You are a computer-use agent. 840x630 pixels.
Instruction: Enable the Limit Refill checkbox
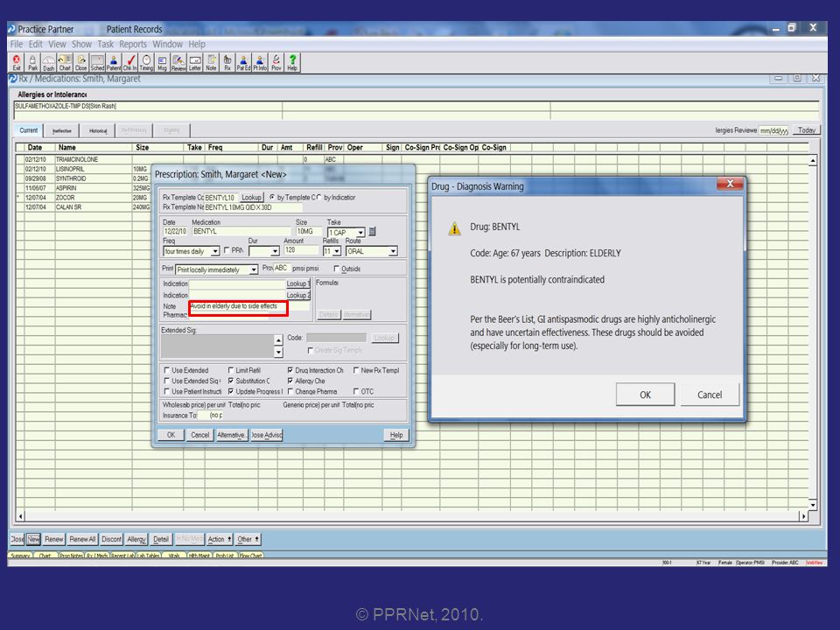[x=231, y=369]
